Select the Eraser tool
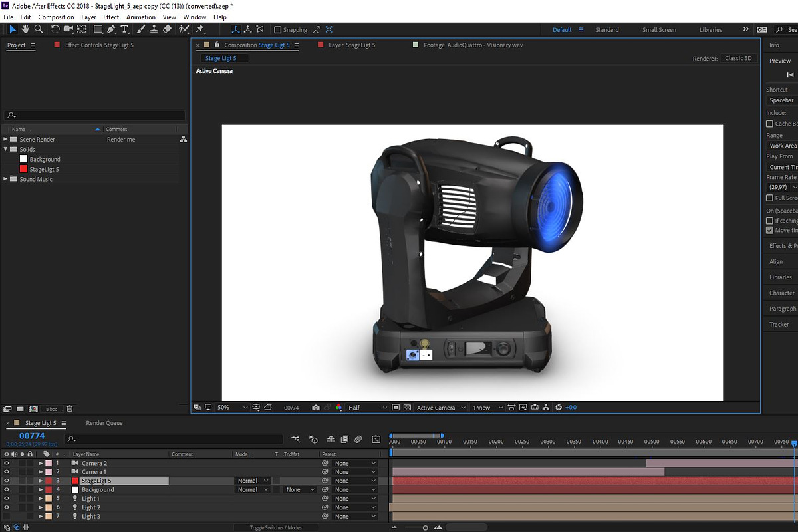 pos(167,29)
